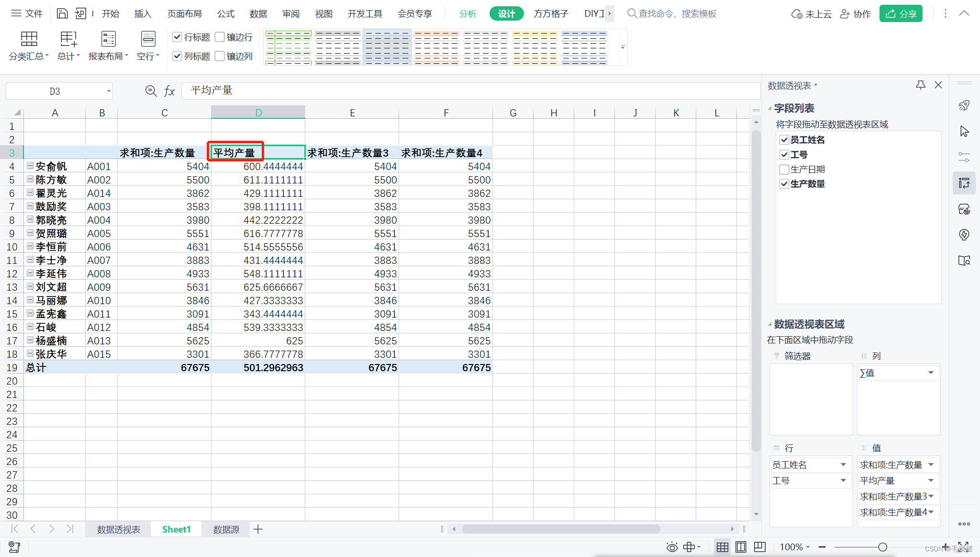Click the export/output icon next to Save

click(81, 13)
